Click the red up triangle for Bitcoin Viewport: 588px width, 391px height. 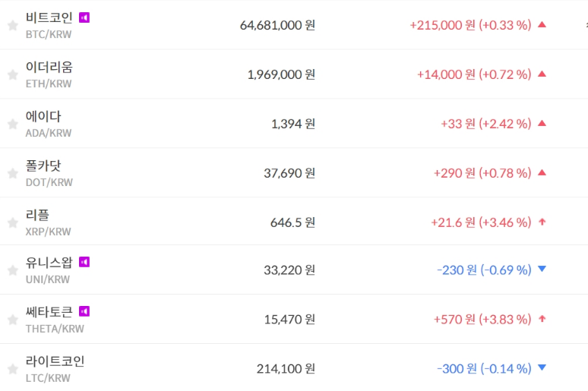click(x=542, y=24)
